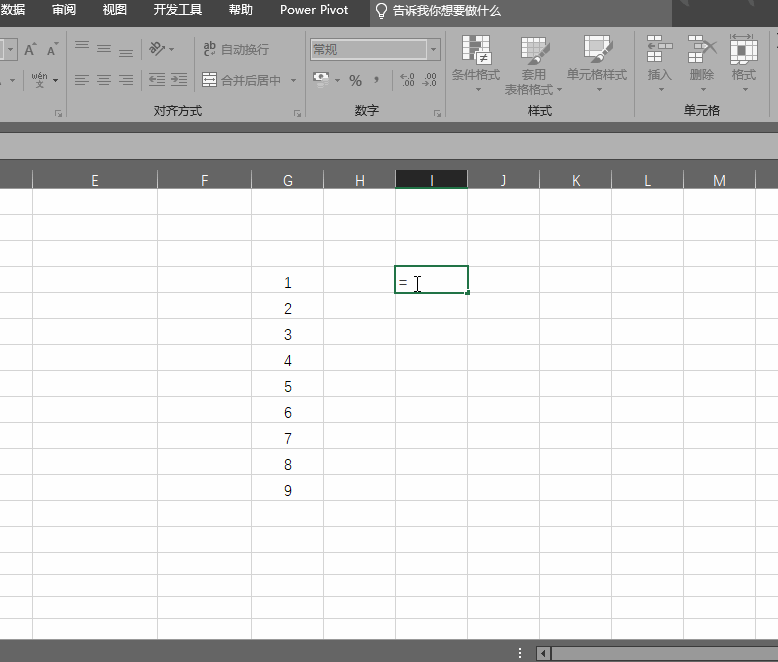Viewport: 778px width, 662px height.
Task: Click the 删除 delete cells button
Action: click(702, 64)
